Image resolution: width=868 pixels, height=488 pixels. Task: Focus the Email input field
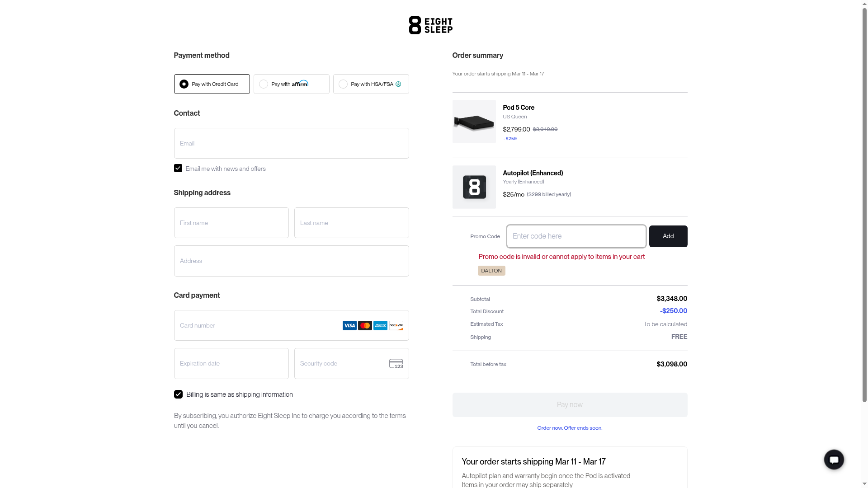[x=291, y=143]
